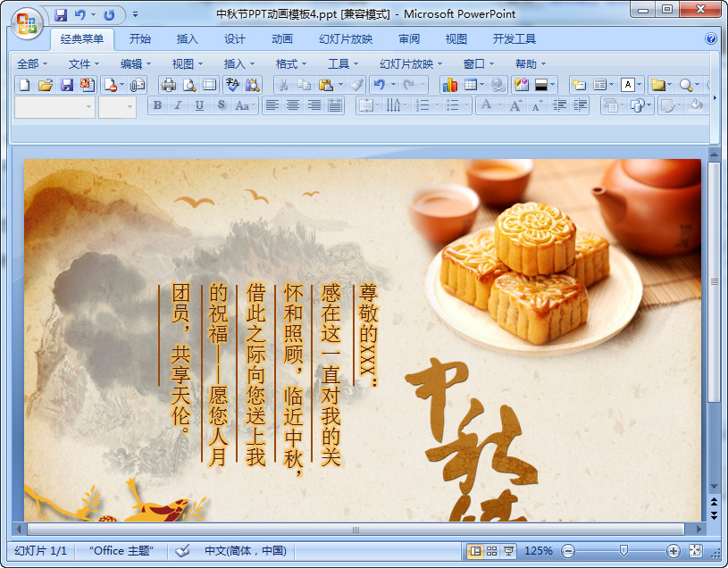This screenshot has width=728, height=568.
Task: Click the Help question mark icon
Action: [711, 38]
